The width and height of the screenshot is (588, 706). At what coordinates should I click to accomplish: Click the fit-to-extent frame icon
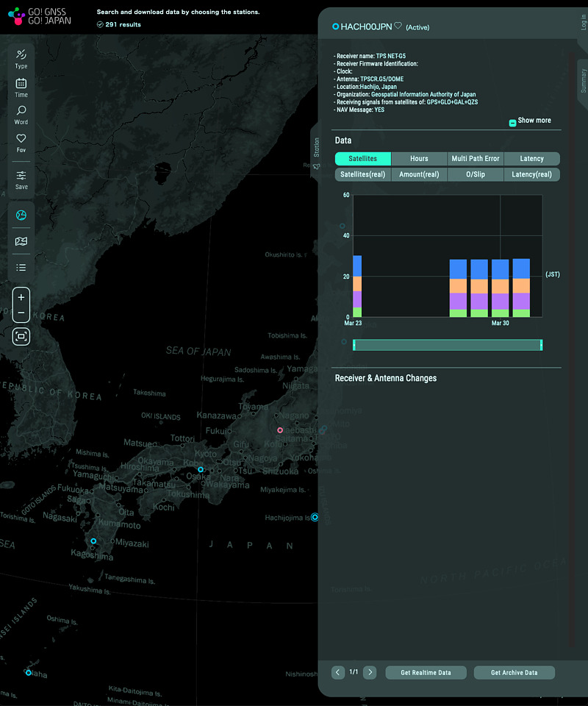21,336
